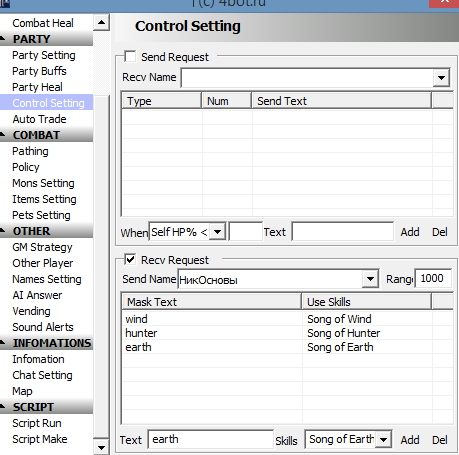
Task: Collapse the SCRIPT section
Action: pyautogui.click(x=46, y=407)
